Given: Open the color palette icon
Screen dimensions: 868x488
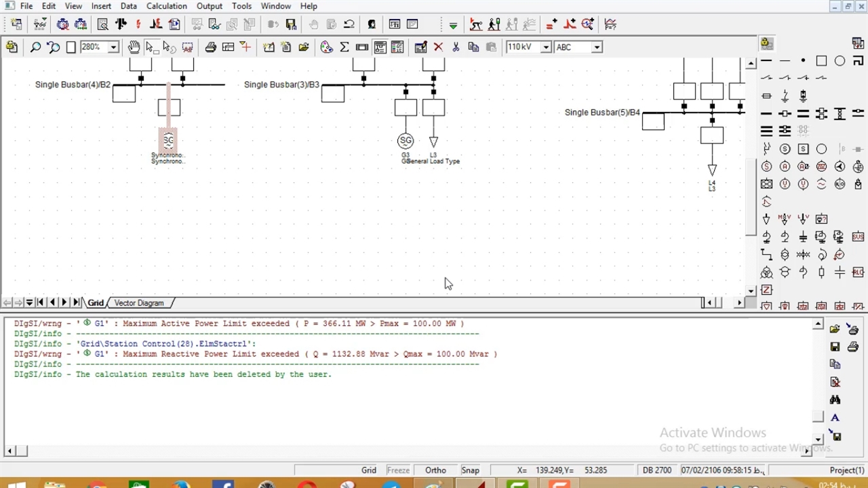Looking at the screenshot, I should pos(326,47).
